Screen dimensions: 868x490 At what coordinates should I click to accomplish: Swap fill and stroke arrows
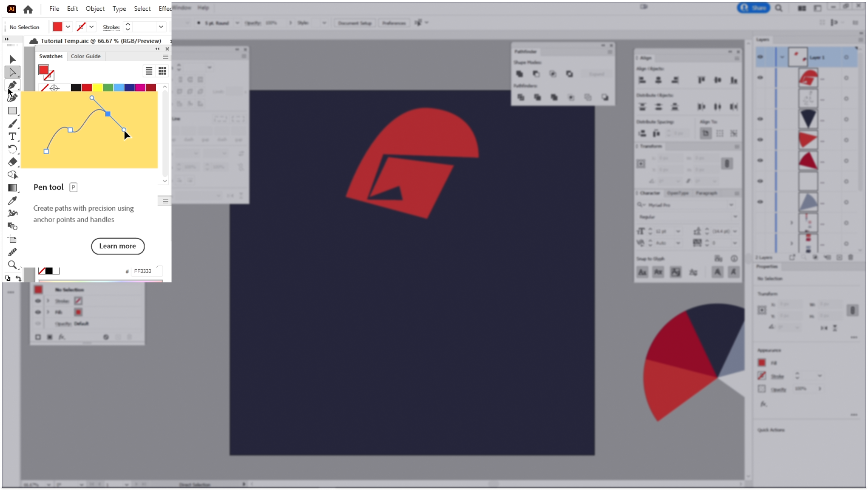point(18,278)
